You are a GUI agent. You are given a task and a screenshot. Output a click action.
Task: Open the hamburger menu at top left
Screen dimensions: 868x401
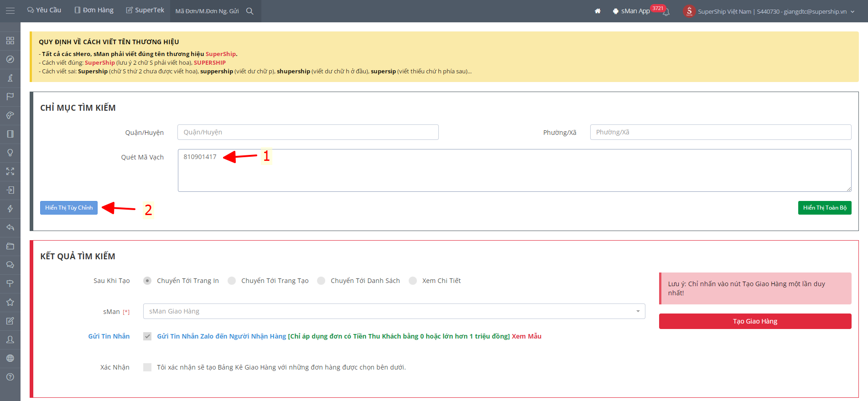tap(10, 10)
